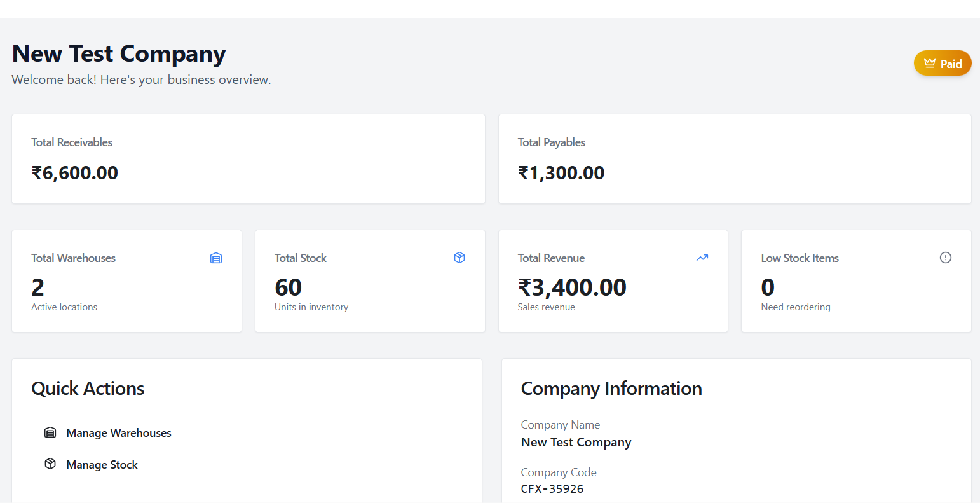The image size is (980, 503).
Task: Open Manage Warehouses quick action
Action: click(118, 432)
